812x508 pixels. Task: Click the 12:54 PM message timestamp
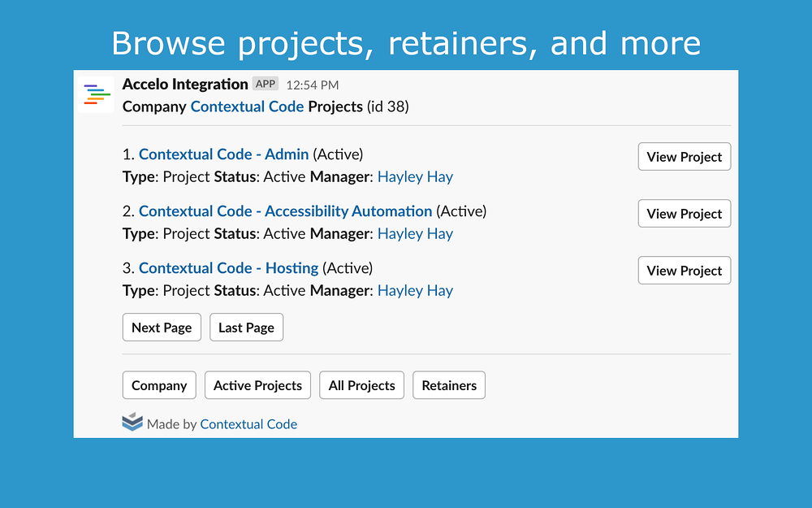(x=313, y=85)
